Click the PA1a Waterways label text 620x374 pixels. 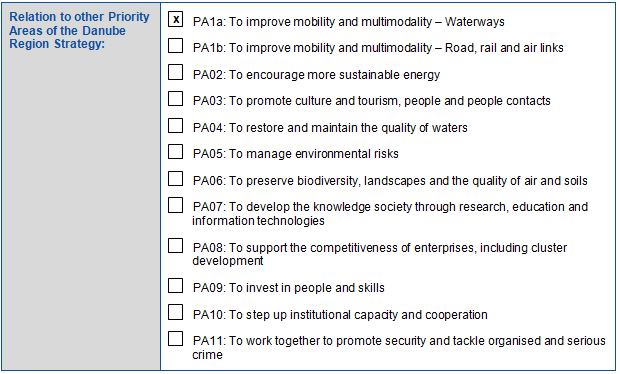(348, 22)
